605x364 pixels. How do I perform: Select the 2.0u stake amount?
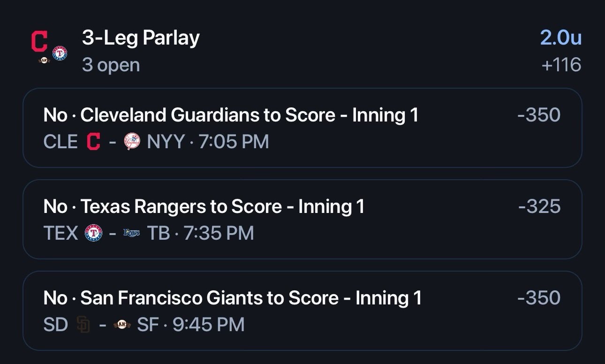pyautogui.click(x=561, y=38)
